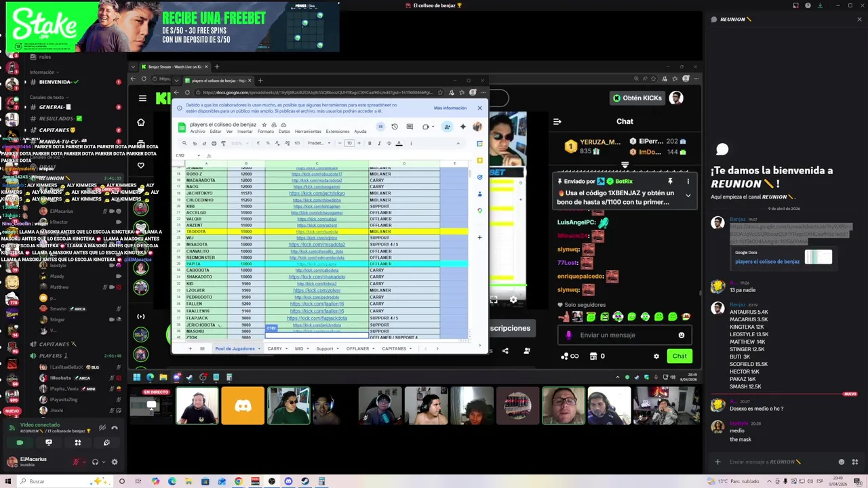
Task: Open Gemini sparkle icon in Sheets
Action: coord(462,127)
